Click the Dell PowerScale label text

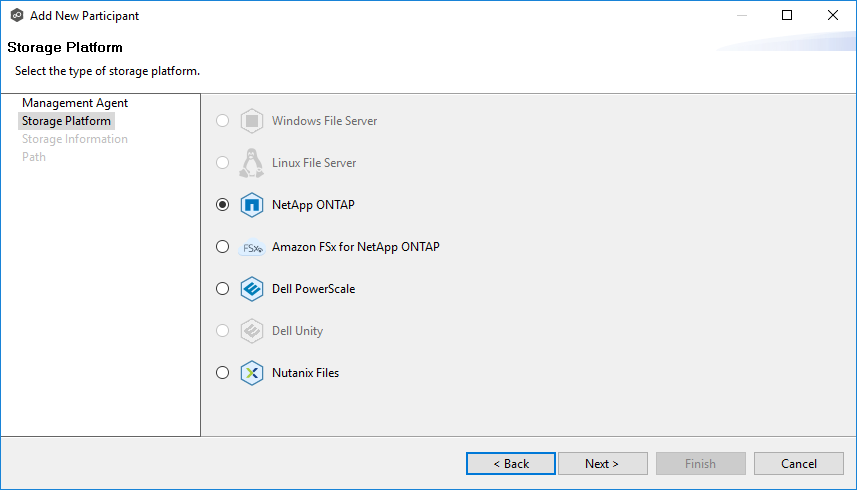pos(313,289)
